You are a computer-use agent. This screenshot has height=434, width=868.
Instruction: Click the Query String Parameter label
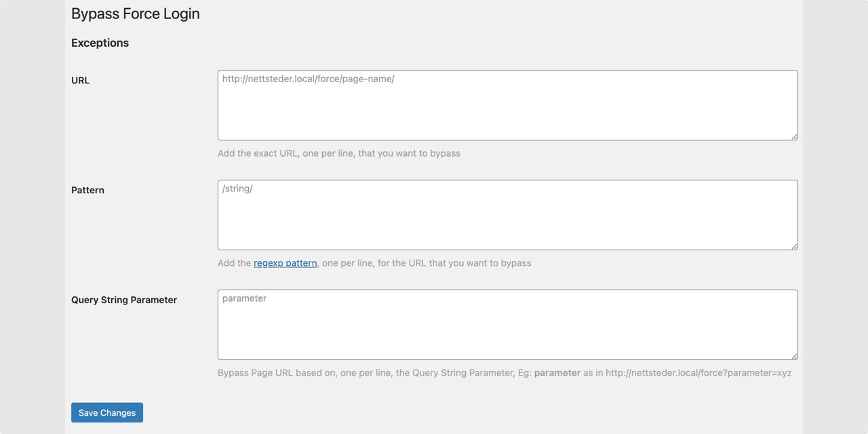(123, 300)
